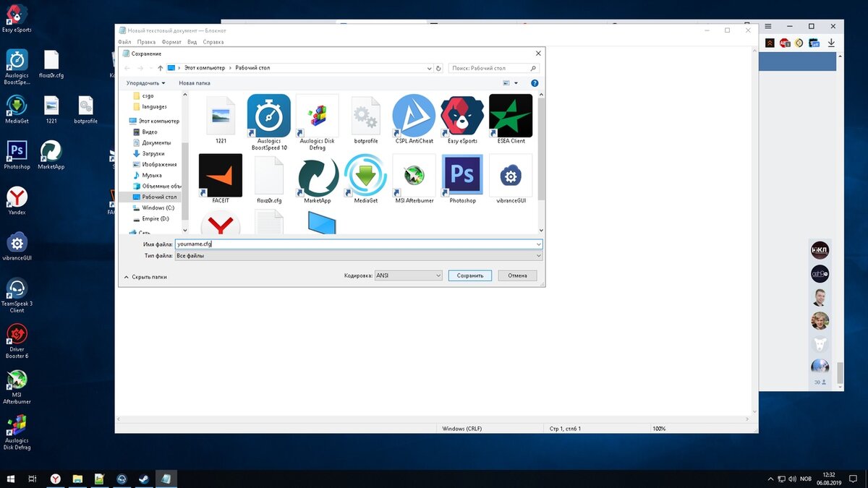Click the Сохранить button

point(470,275)
